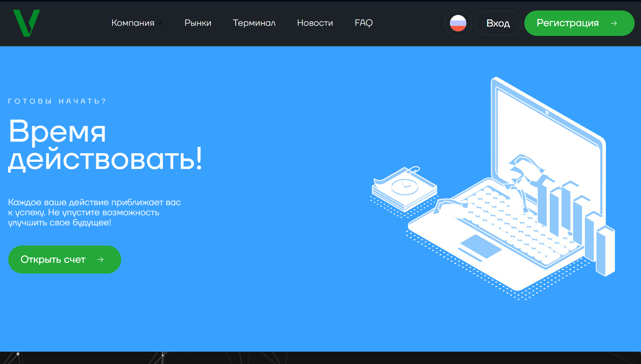
Task: Click the green Регистрация button
Action: click(x=568, y=23)
